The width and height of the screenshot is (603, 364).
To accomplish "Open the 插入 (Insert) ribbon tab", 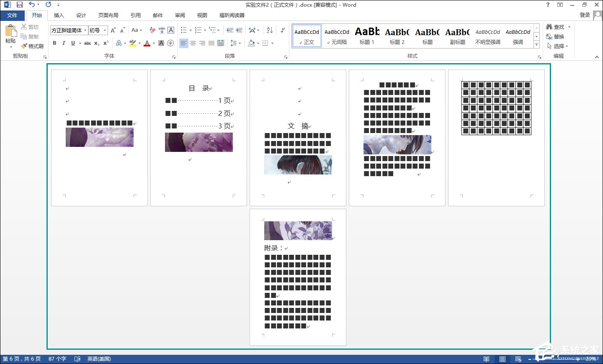I will 59,15.
